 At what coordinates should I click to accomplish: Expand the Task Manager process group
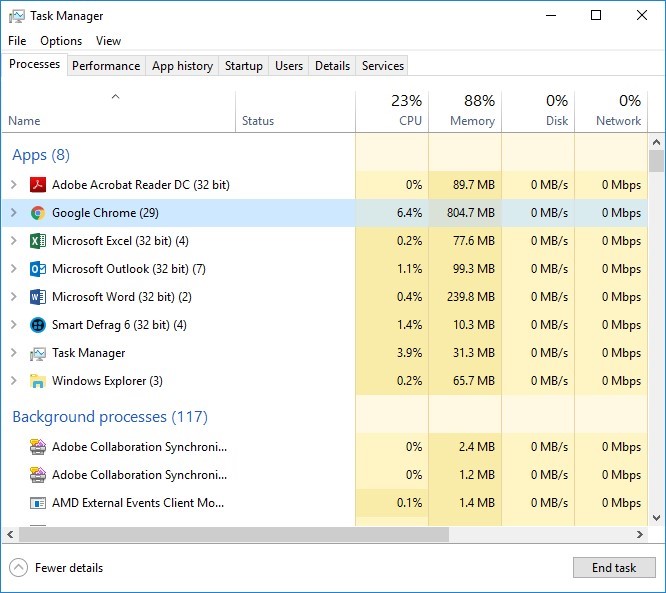point(14,353)
